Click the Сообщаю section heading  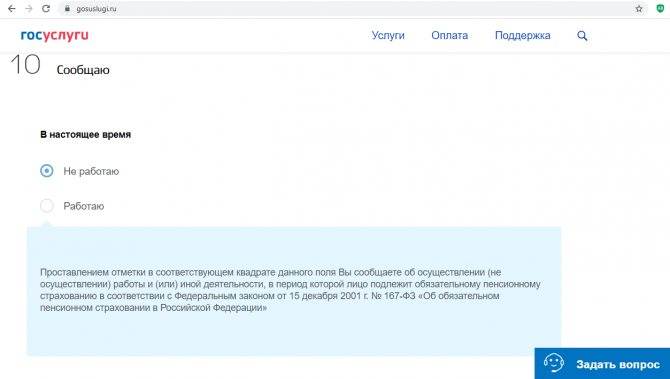83,70
